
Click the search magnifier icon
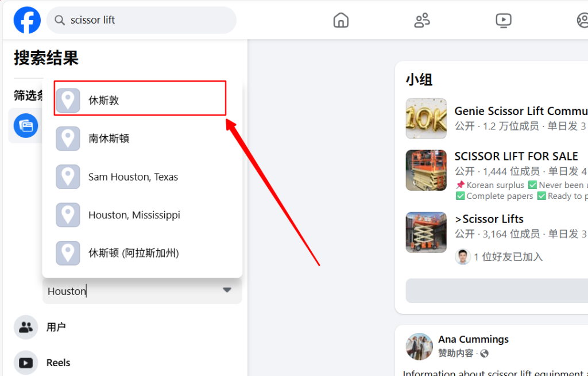[x=59, y=20]
